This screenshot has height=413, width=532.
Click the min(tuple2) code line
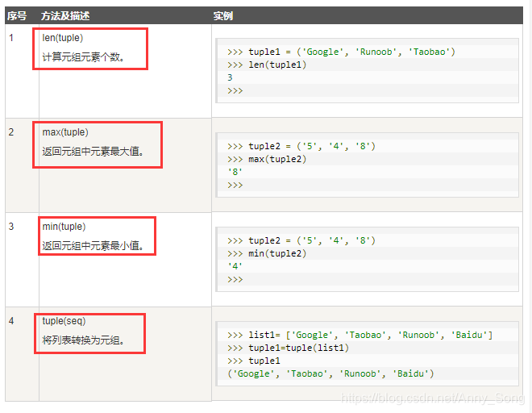[267, 254]
